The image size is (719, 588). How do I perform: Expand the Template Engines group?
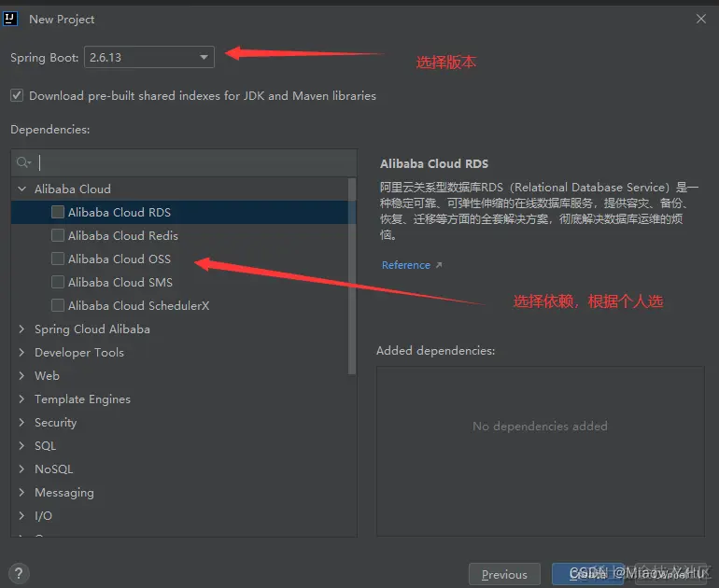tap(21, 399)
